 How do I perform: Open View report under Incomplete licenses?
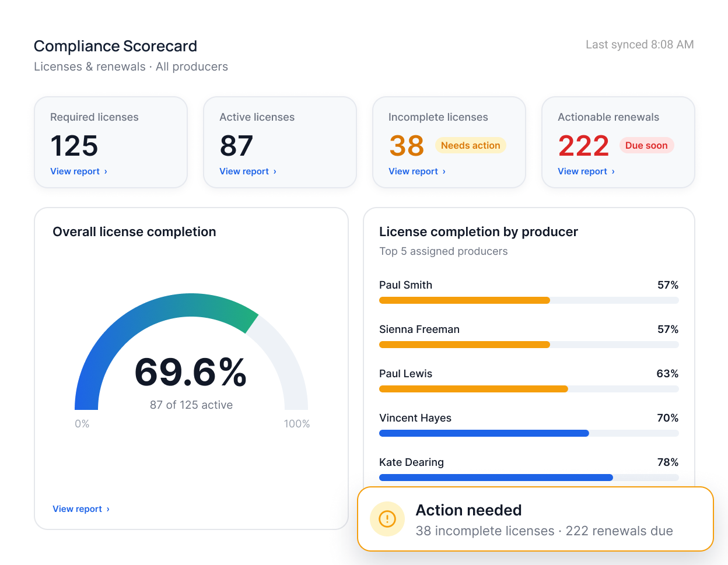click(x=417, y=171)
